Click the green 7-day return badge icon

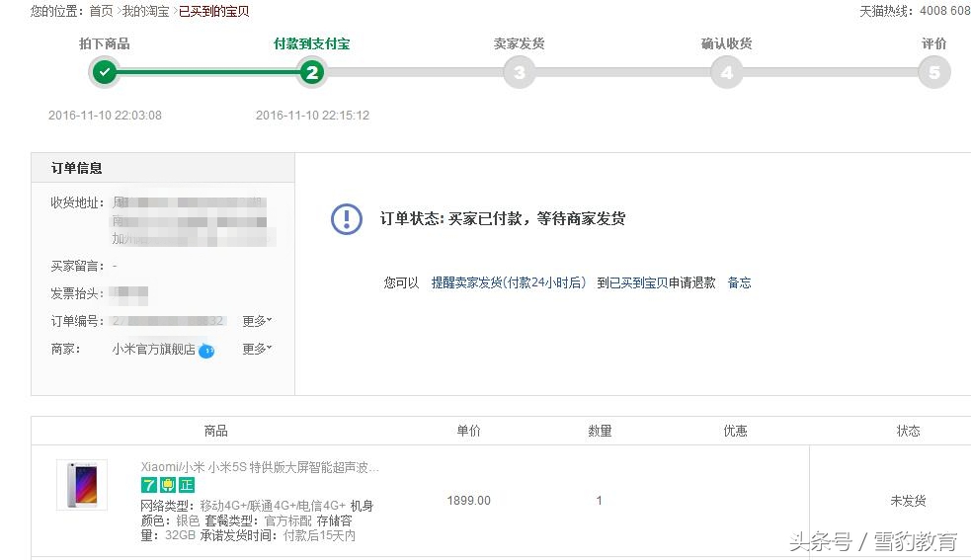click(x=148, y=485)
